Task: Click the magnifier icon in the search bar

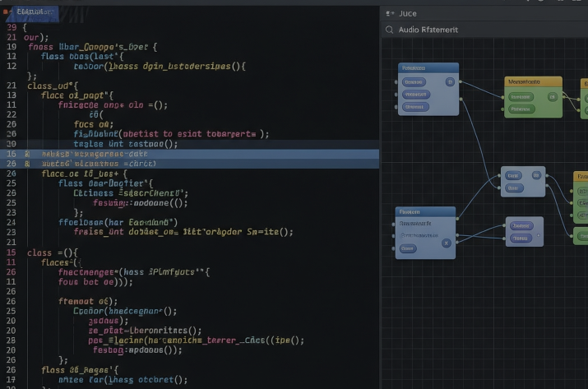Action: (x=389, y=30)
